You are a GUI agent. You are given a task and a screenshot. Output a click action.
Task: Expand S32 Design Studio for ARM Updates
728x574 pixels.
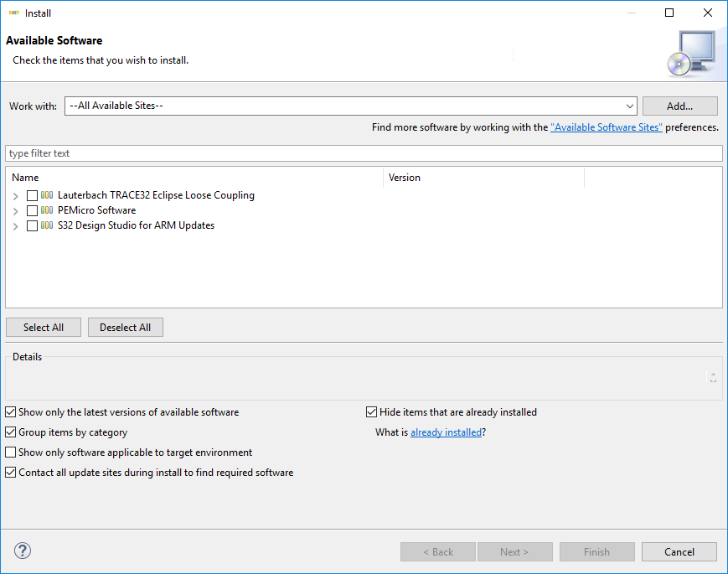coord(16,225)
